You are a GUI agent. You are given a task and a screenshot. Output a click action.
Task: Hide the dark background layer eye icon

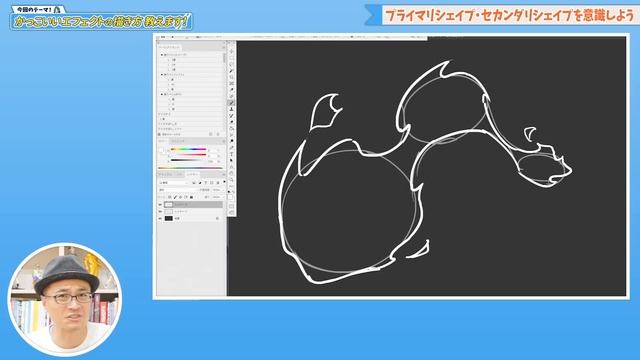click(160, 218)
